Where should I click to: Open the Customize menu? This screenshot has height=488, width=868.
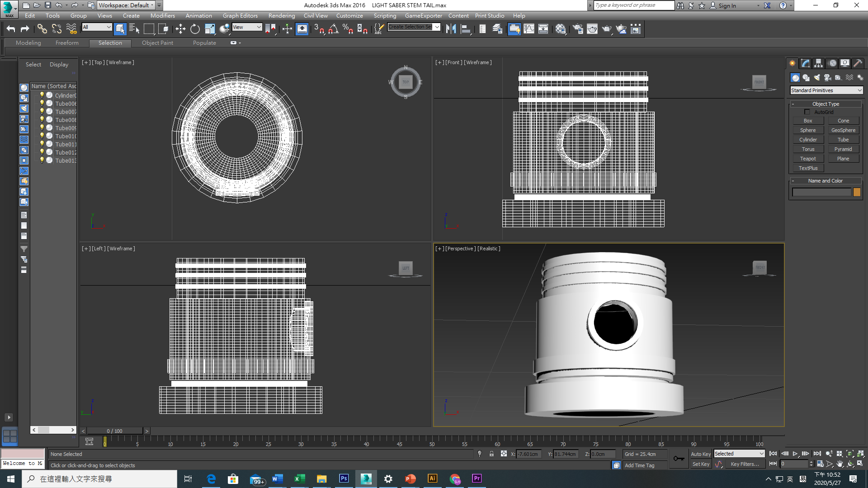tap(349, 15)
